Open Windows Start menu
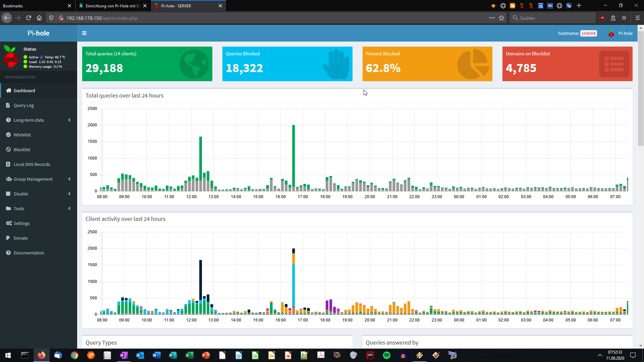644x362 pixels. [x=8, y=355]
